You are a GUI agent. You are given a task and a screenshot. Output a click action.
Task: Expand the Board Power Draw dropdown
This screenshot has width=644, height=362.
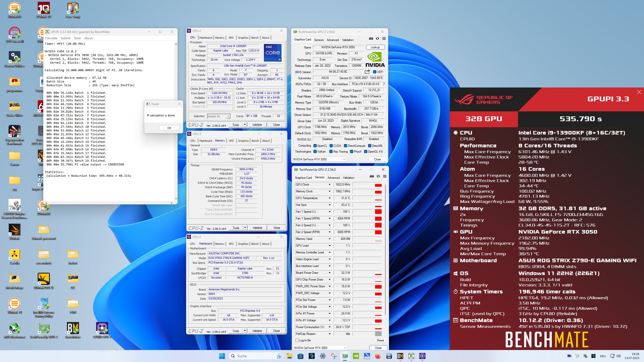330,273
